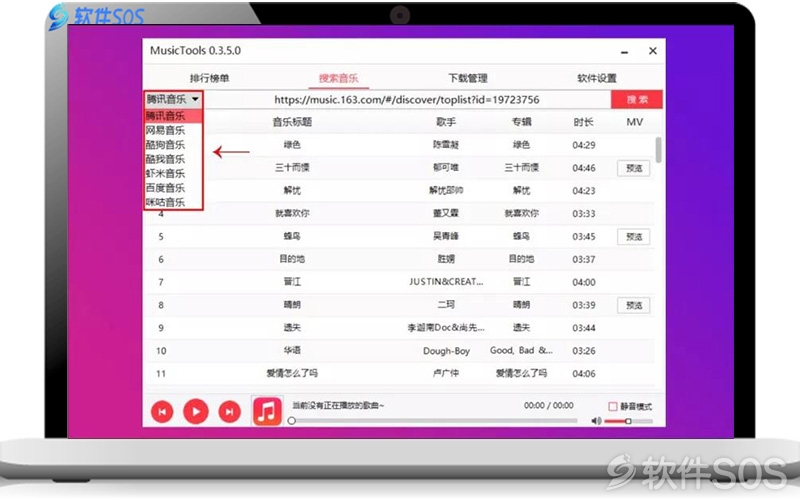Image resolution: width=800 pixels, height=500 pixels.
Task: Select song title 蜂鸟 in row 5
Action: (x=292, y=236)
